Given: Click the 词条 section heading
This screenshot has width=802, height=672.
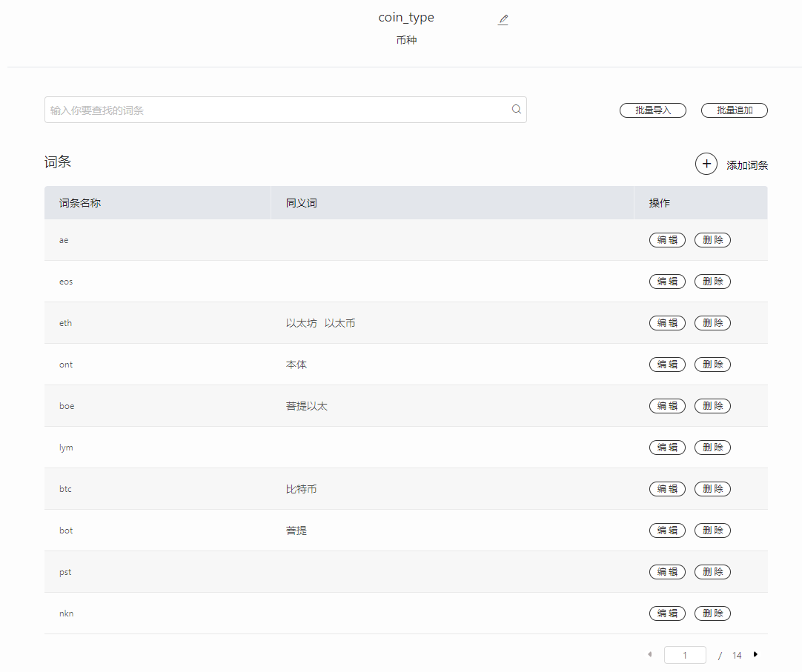Looking at the screenshot, I should point(57,162).
